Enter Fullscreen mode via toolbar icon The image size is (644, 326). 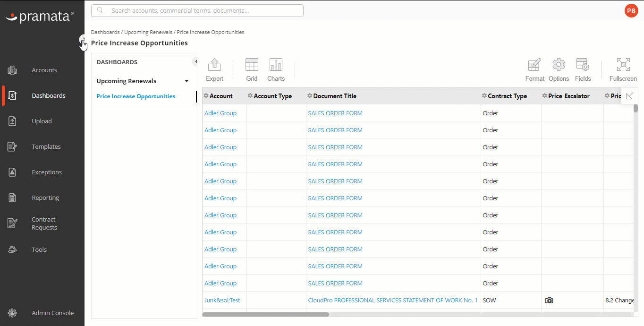[x=623, y=65]
